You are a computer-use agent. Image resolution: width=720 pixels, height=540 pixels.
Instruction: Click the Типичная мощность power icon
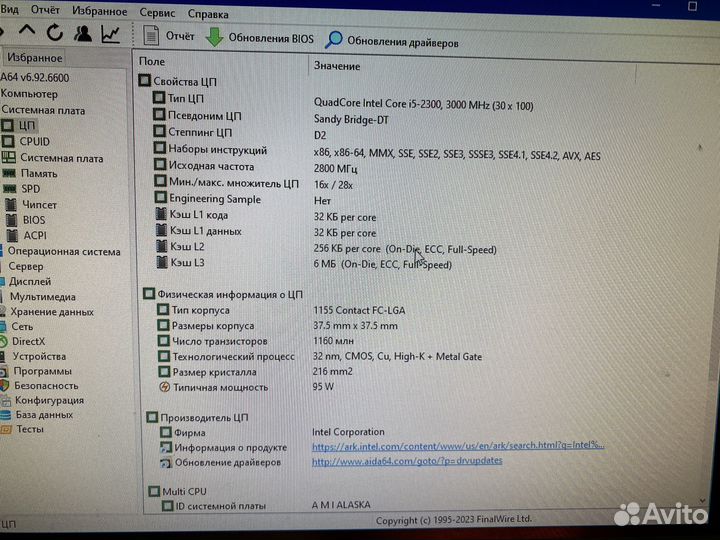(x=164, y=387)
